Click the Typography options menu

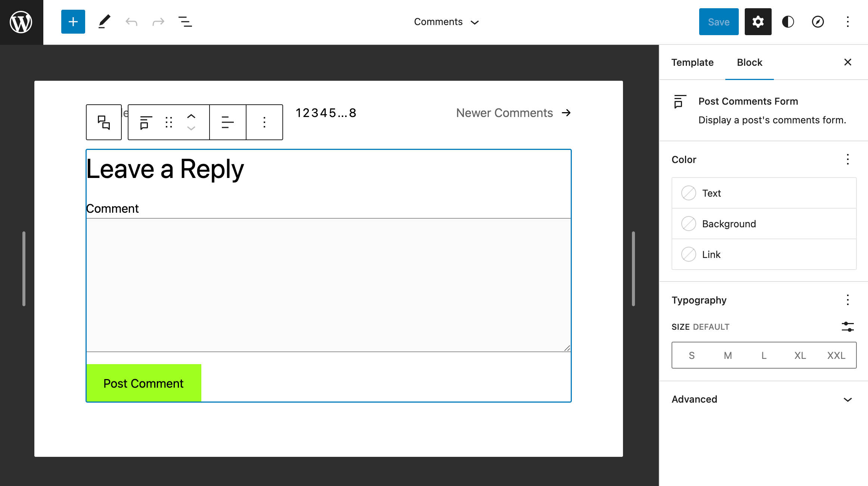point(848,300)
